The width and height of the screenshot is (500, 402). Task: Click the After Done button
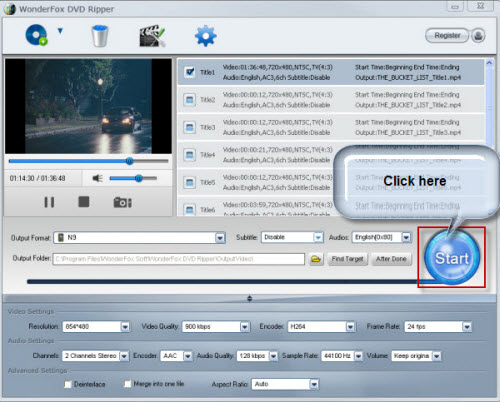coord(391,259)
